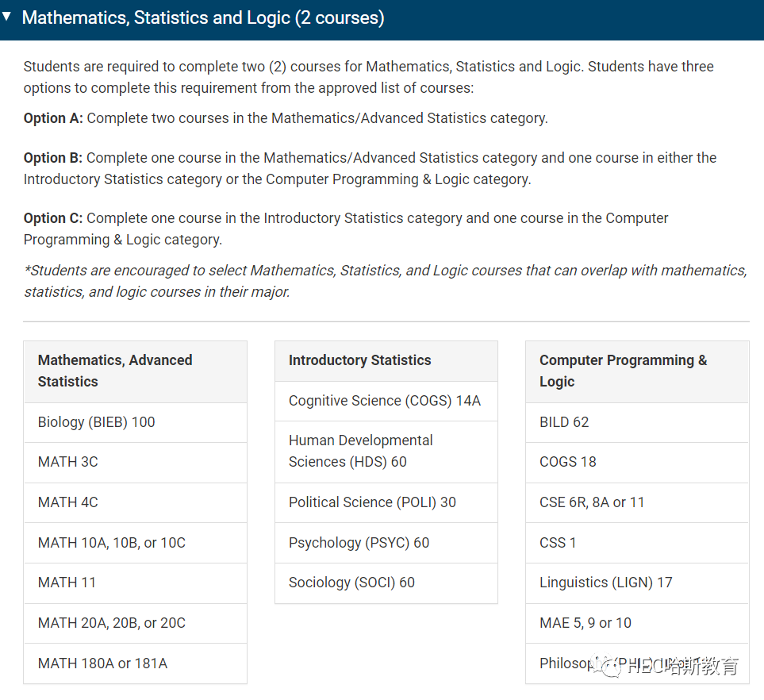Viewport: 764px width, 700px height.
Task: Click the MATH 4C course entry
Action: coord(136,502)
